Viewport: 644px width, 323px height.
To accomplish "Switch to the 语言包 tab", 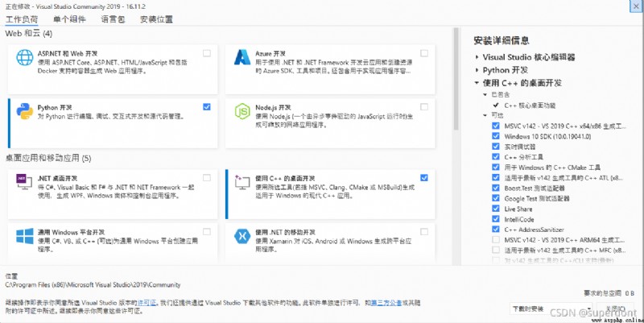I will 113,19.
